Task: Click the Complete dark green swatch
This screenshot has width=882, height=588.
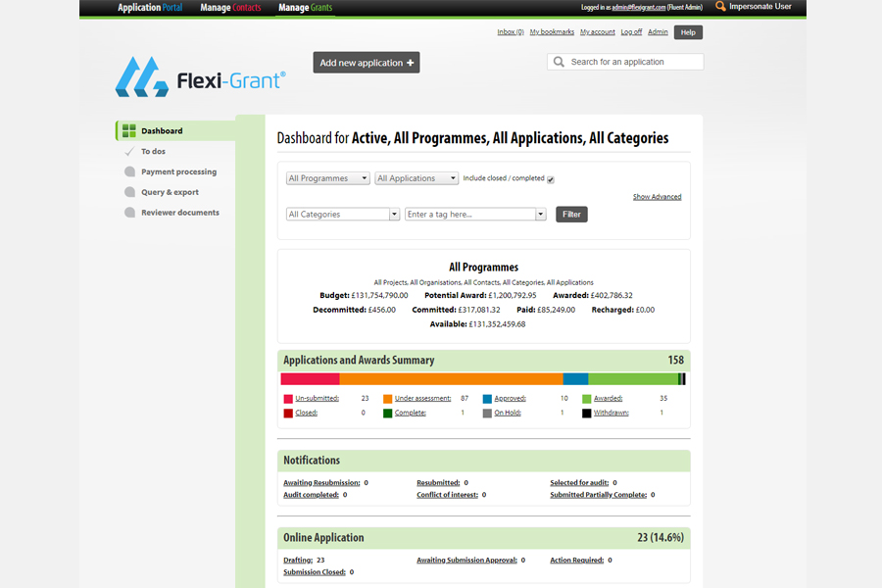Action: [387, 414]
